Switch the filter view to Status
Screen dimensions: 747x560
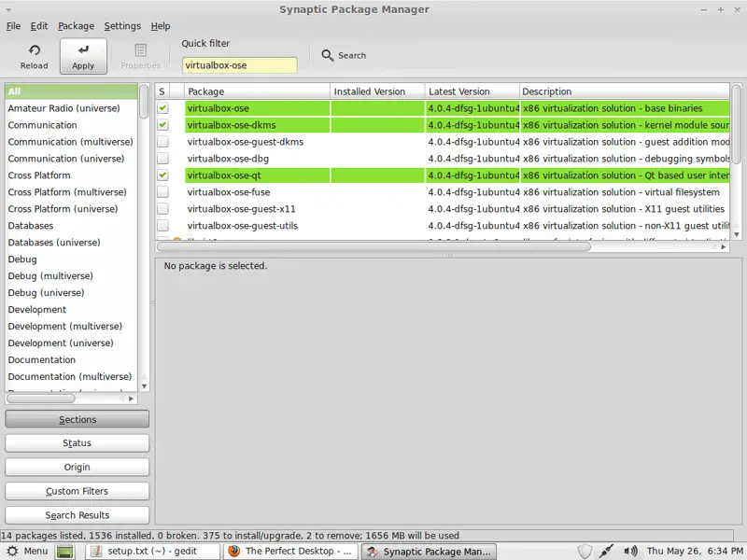pyautogui.click(x=78, y=443)
